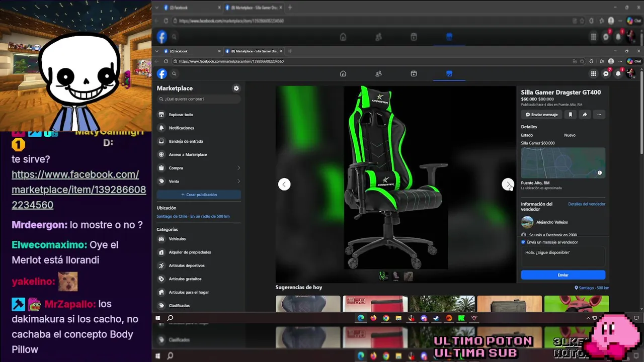Screen dimensions: 644x362
Task: Show next chair photo with right arrow
Action: click(508, 184)
